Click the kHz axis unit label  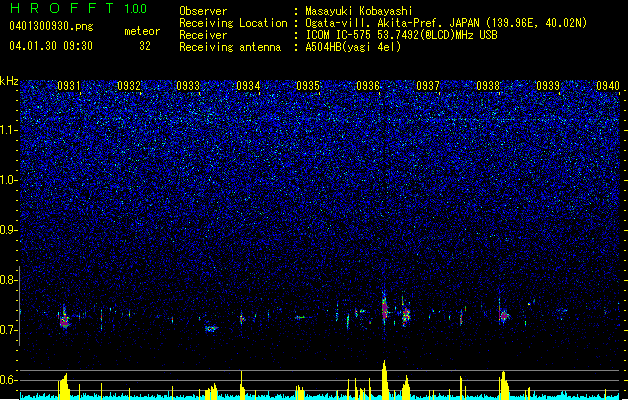coord(9,81)
